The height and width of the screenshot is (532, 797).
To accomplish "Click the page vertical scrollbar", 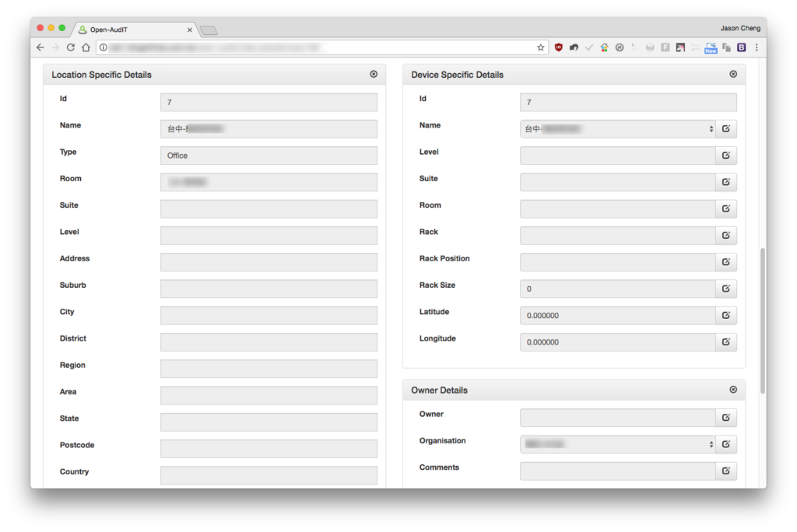I will click(763, 320).
